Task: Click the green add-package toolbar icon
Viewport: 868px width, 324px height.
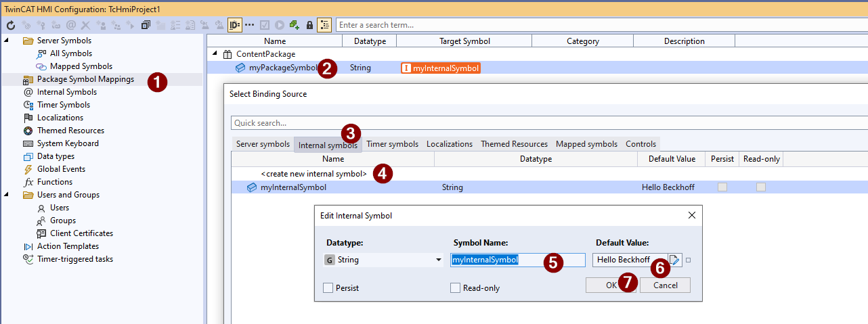Action: pyautogui.click(x=295, y=25)
